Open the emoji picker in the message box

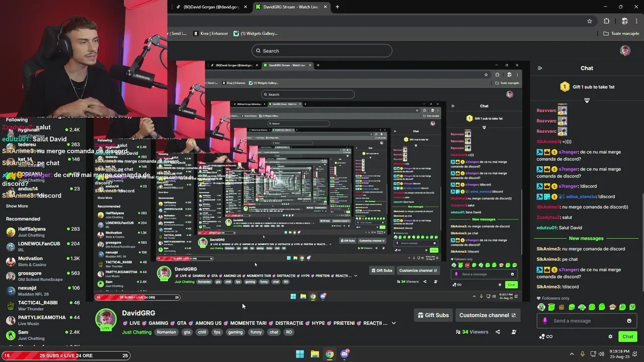(x=629, y=321)
